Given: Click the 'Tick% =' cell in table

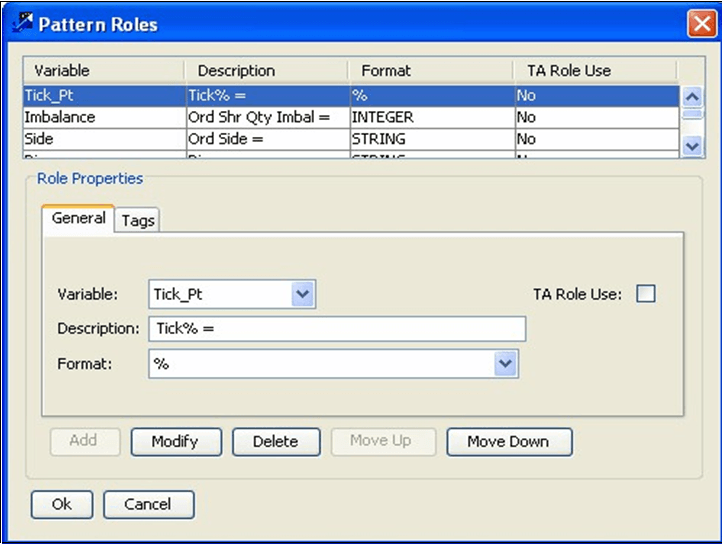Looking at the screenshot, I should 268,96.
